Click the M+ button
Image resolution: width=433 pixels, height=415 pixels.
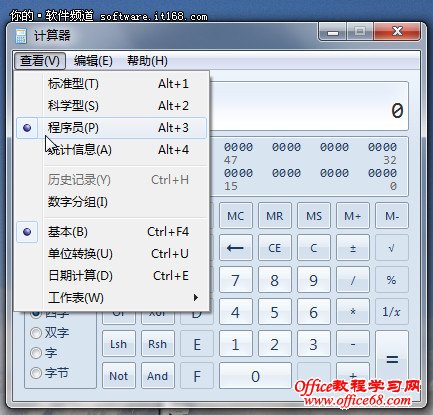click(353, 216)
